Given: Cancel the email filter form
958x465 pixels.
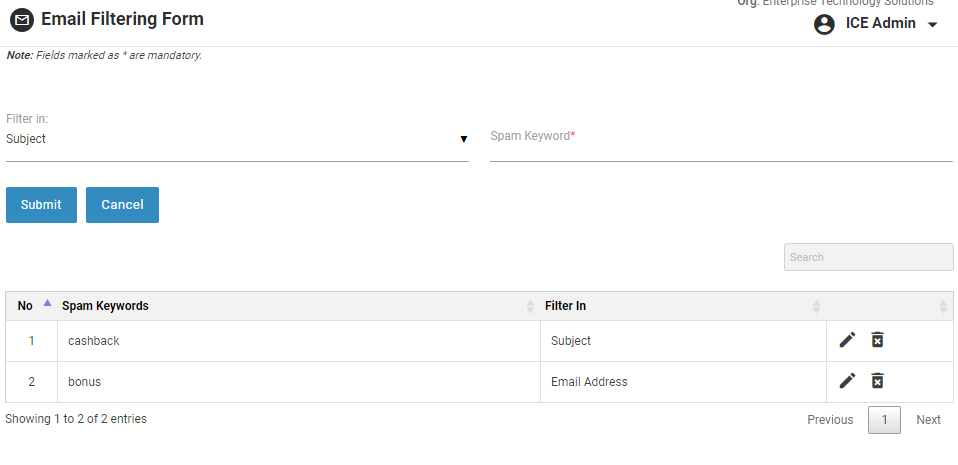Looking at the screenshot, I should [x=122, y=205].
